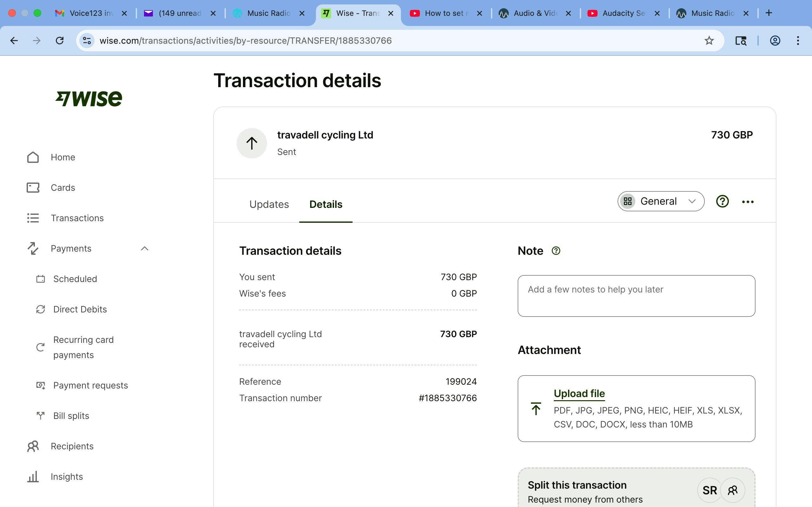Open the transaction help circle icon

coord(722,202)
